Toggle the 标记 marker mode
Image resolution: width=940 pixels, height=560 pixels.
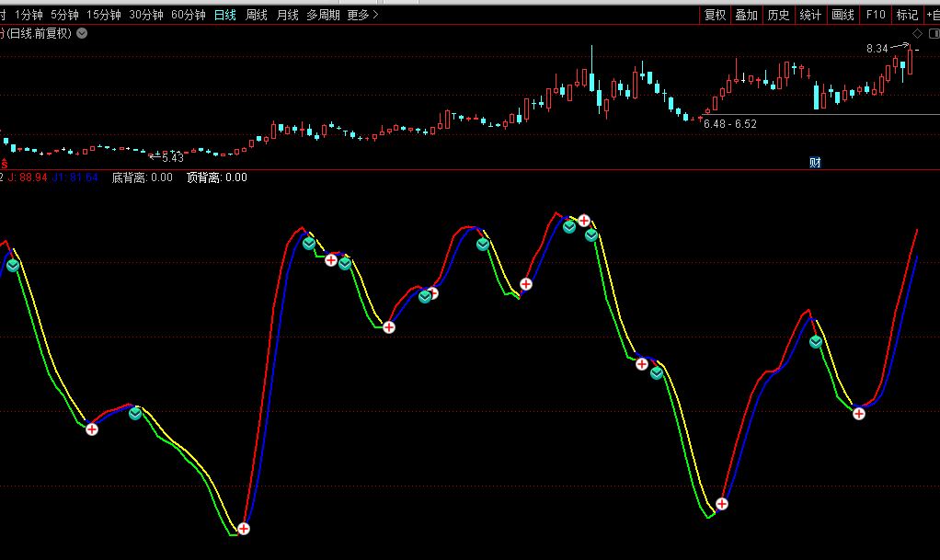[x=907, y=15]
